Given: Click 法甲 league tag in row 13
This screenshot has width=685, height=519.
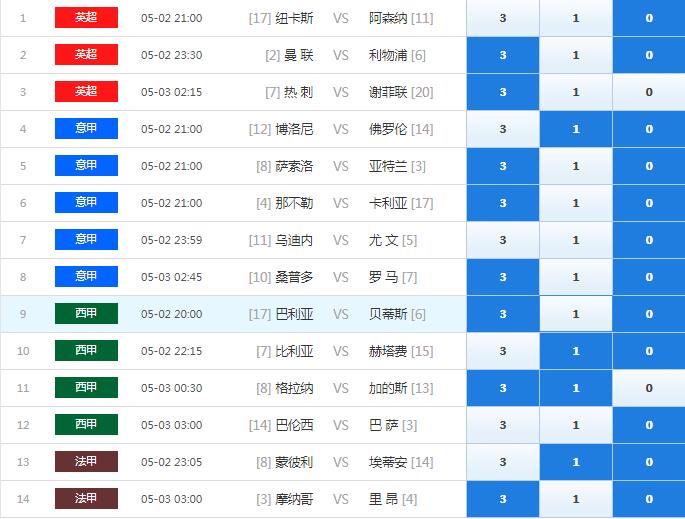Looking at the screenshot, I should click(x=86, y=461).
